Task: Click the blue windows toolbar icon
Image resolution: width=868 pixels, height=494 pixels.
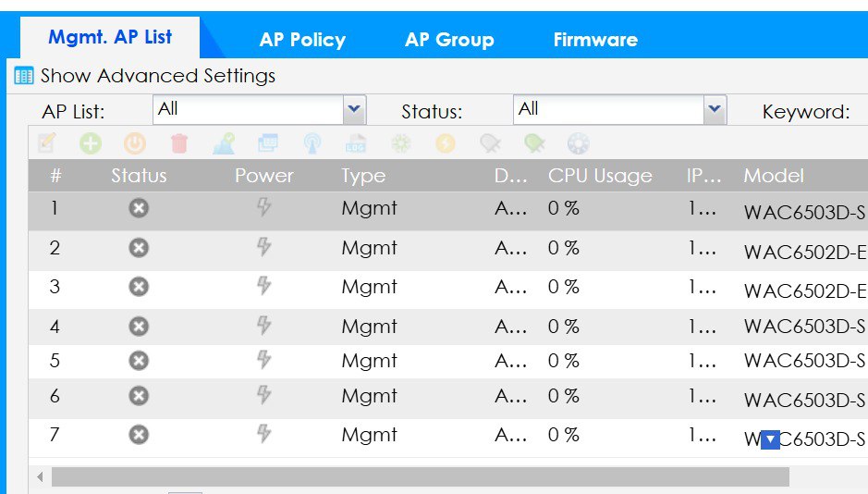Action: click(x=268, y=143)
